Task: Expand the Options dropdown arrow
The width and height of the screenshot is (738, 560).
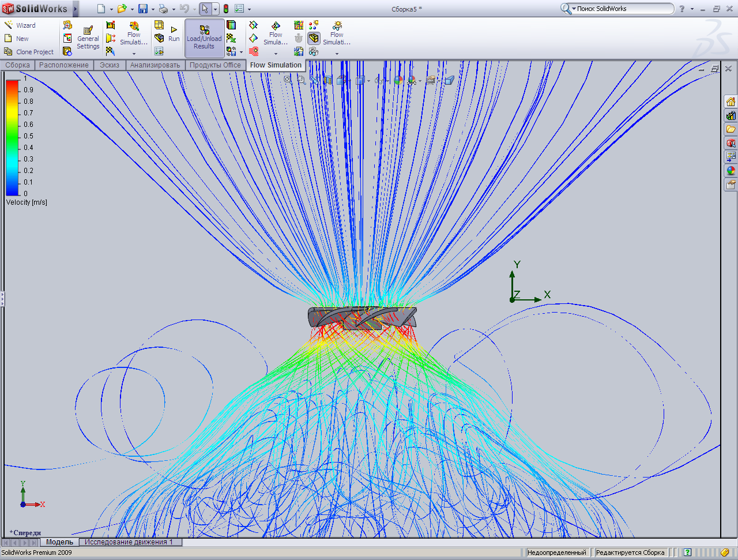Action: point(249,9)
